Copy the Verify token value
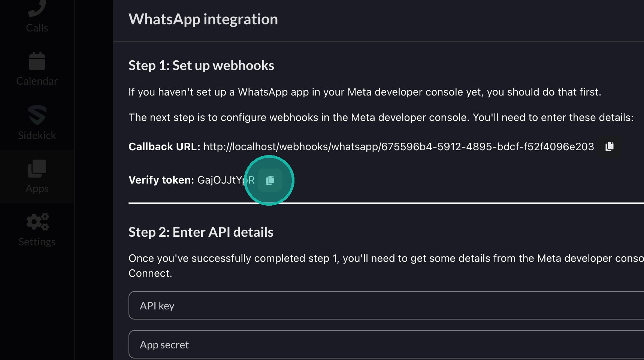The image size is (644, 360). (270, 180)
